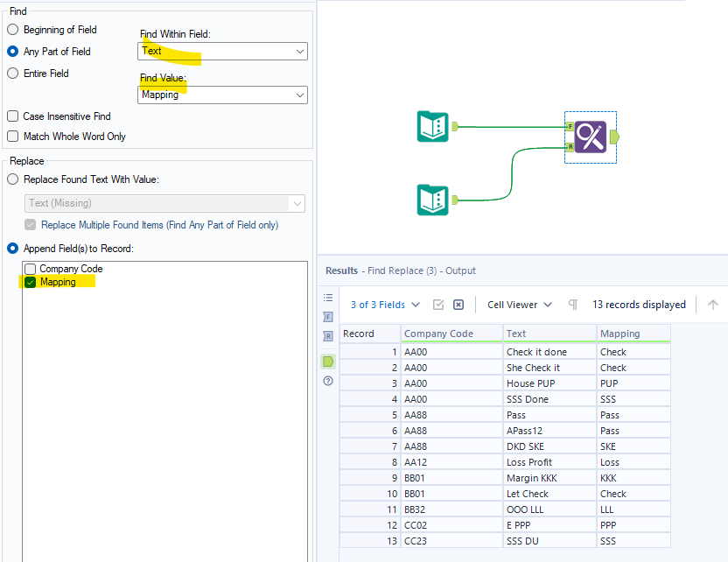Click the deselect all fields icon
The height and width of the screenshot is (562, 728).
coord(458,304)
